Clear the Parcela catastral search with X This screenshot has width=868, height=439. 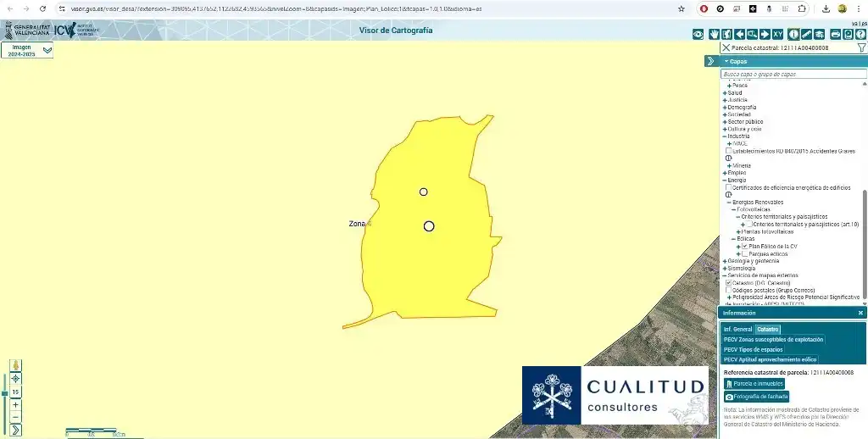coord(726,48)
